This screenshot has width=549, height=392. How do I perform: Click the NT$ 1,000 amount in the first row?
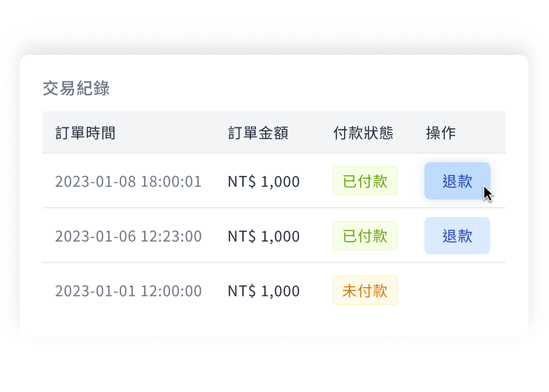(264, 182)
